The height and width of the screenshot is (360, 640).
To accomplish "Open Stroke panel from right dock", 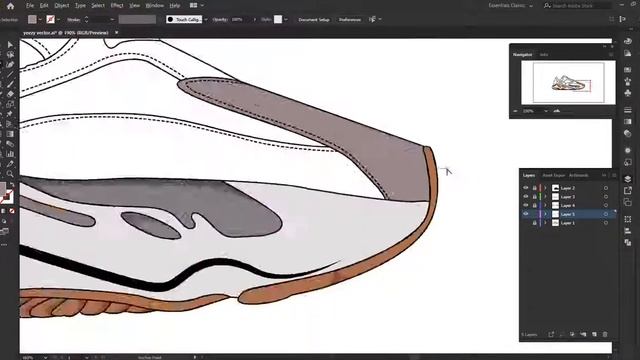I will point(628,110).
